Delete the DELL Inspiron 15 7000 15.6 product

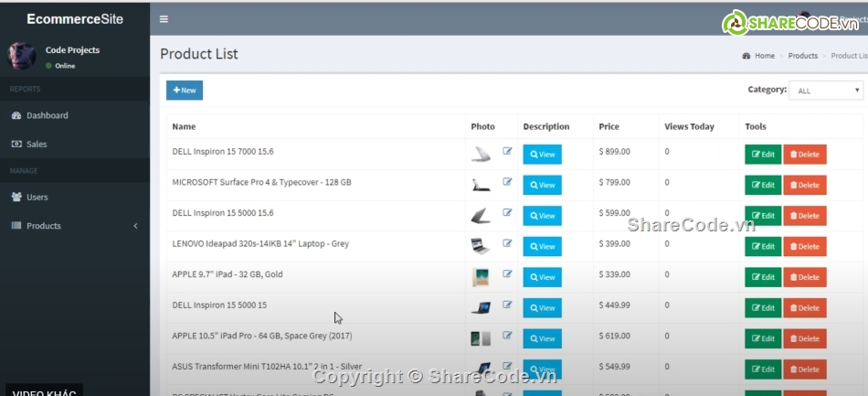pyautogui.click(x=805, y=155)
